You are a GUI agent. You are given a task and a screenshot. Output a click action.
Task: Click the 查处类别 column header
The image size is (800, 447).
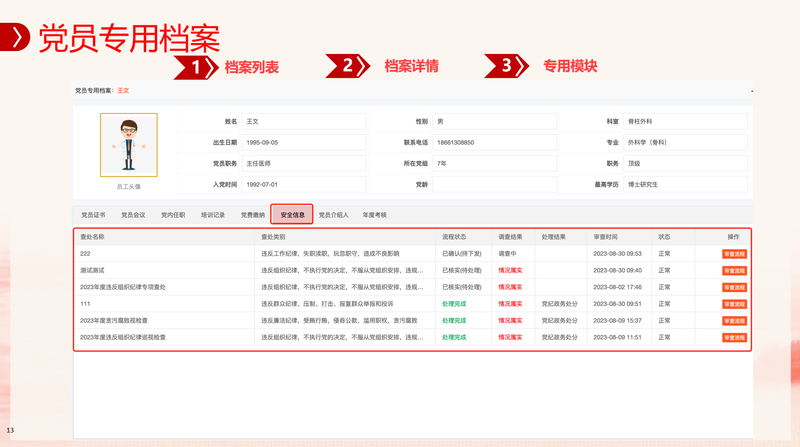[273, 237]
